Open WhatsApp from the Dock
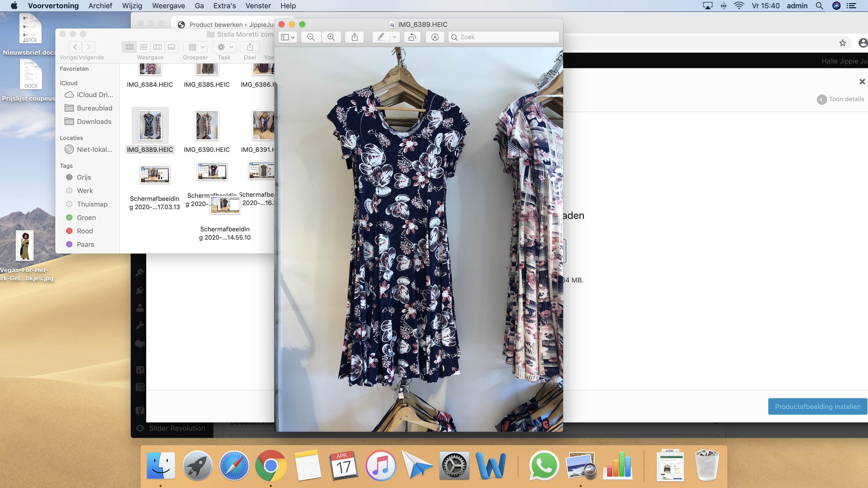868x488 pixels. pos(544,466)
